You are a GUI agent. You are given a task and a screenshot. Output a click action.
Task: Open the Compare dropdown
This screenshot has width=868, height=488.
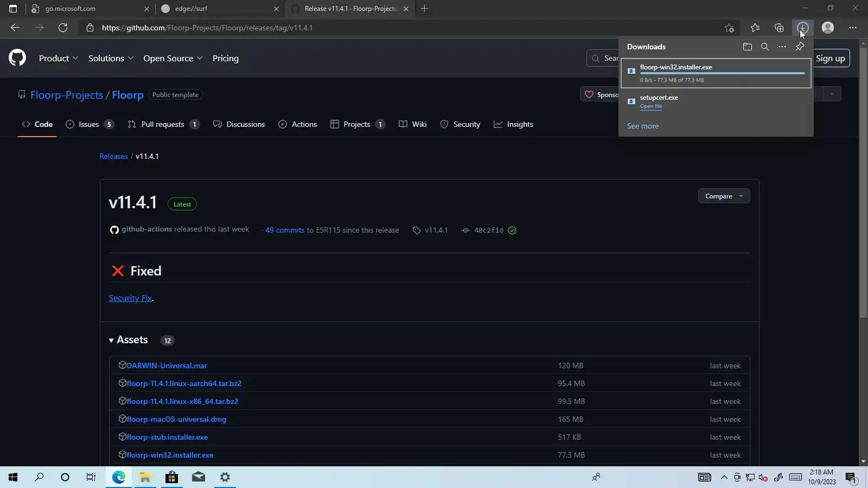[724, 196]
